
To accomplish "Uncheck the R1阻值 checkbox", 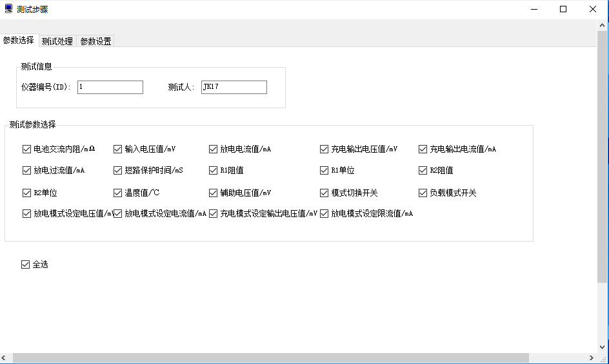I will pyautogui.click(x=214, y=171).
